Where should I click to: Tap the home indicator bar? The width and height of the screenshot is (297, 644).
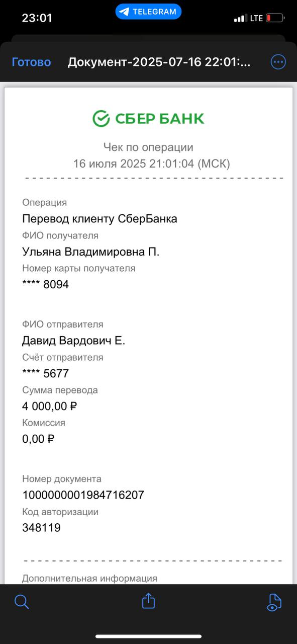(148, 636)
